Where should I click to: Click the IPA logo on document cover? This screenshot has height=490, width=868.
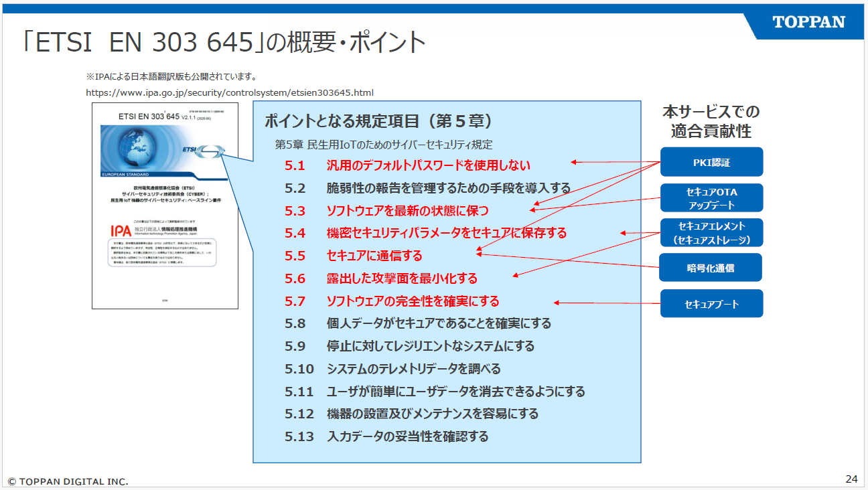pyautogui.click(x=120, y=231)
